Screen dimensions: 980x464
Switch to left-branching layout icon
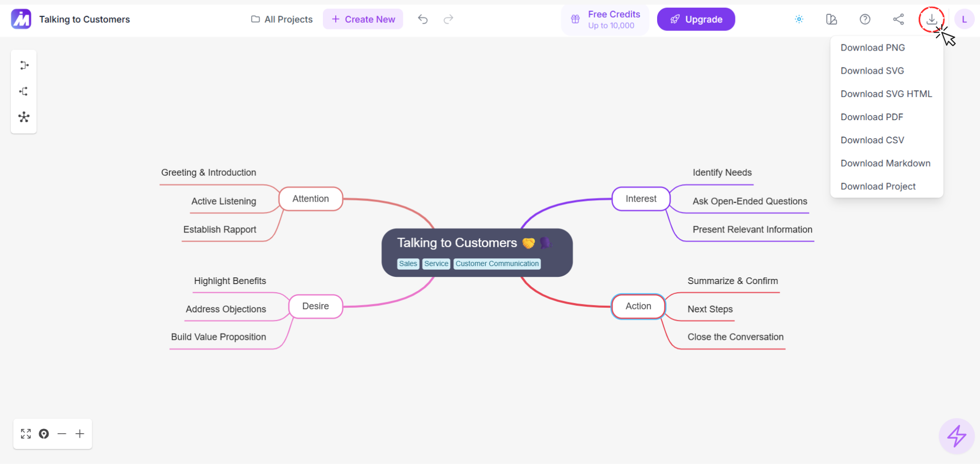click(24, 91)
